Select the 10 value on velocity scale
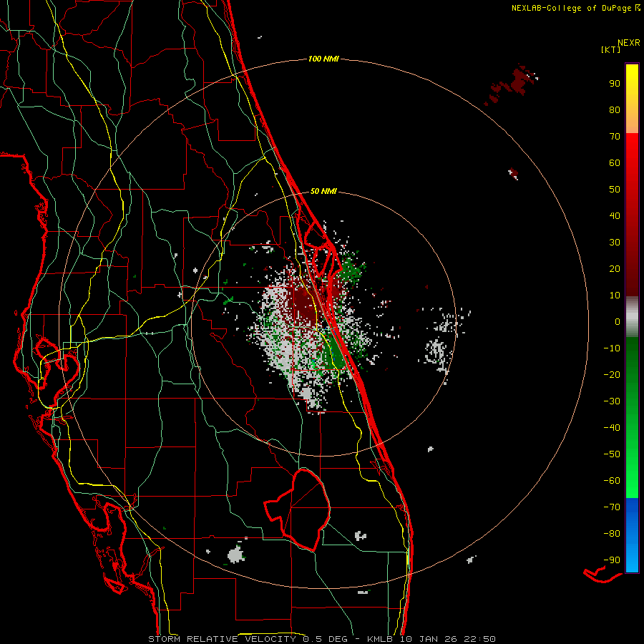Viewport: 644px width, 644px height. (615, 296)
